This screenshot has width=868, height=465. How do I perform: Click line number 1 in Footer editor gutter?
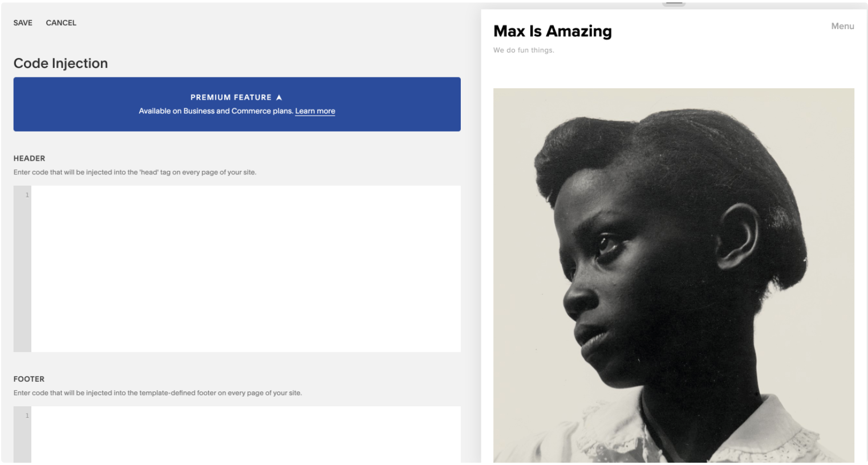click(26, 416)
